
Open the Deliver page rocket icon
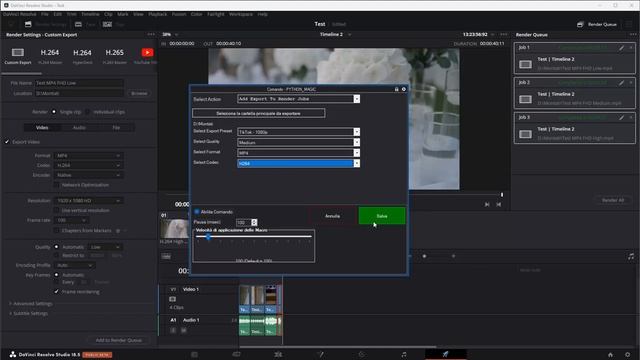tap(445, 354)
